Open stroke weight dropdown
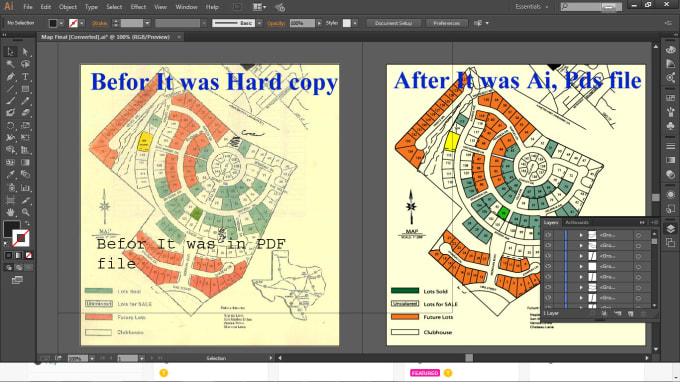The width and height of the screenshot is (680, 382). (147, 23)
